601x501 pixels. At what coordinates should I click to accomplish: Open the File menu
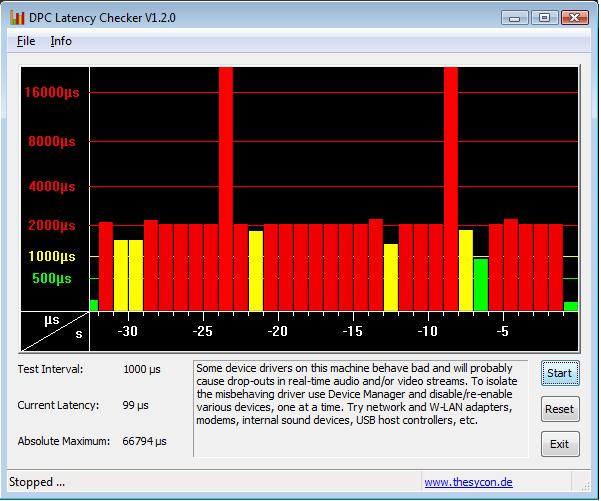(26, 41)
